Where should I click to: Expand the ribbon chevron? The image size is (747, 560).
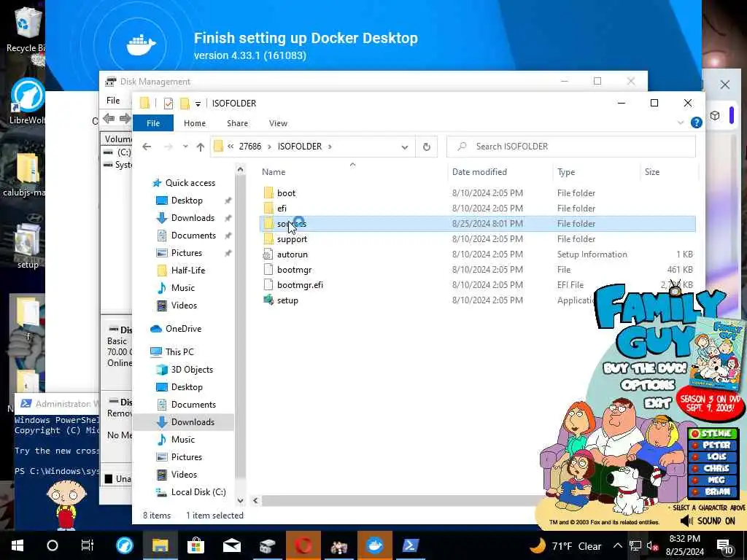pyautogui.click(x=681, y=122)
